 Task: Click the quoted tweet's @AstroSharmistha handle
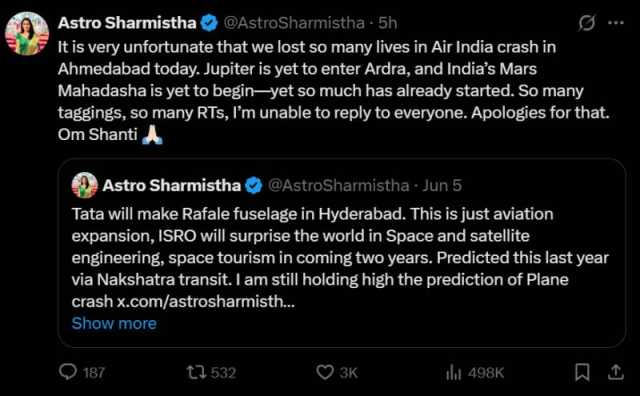[338, 186]
